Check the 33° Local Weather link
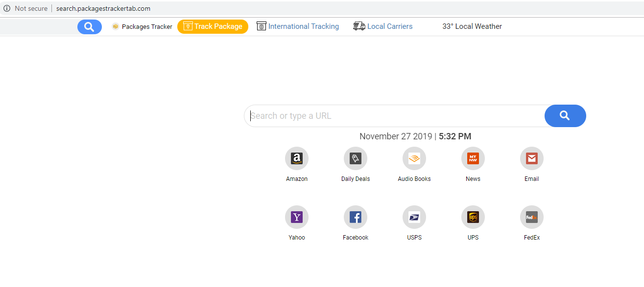The height and width of the screenshot is (287, 644). coord(472,26)
